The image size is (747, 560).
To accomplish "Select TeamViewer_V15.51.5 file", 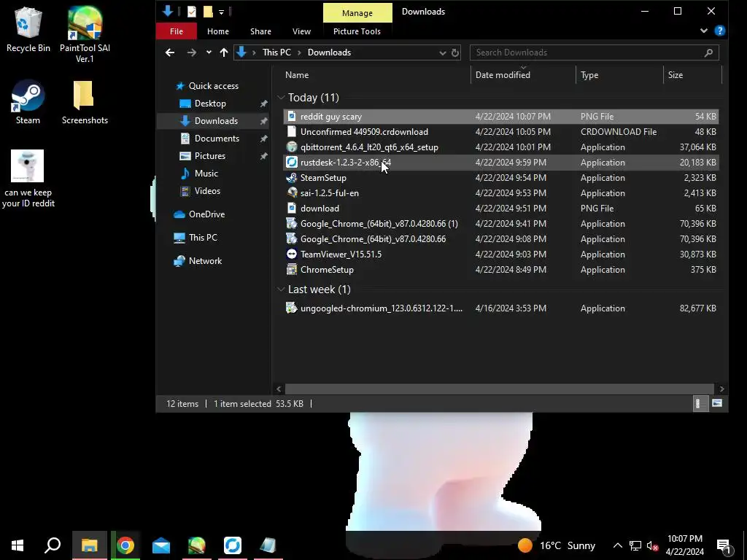I will coord(500,254).
